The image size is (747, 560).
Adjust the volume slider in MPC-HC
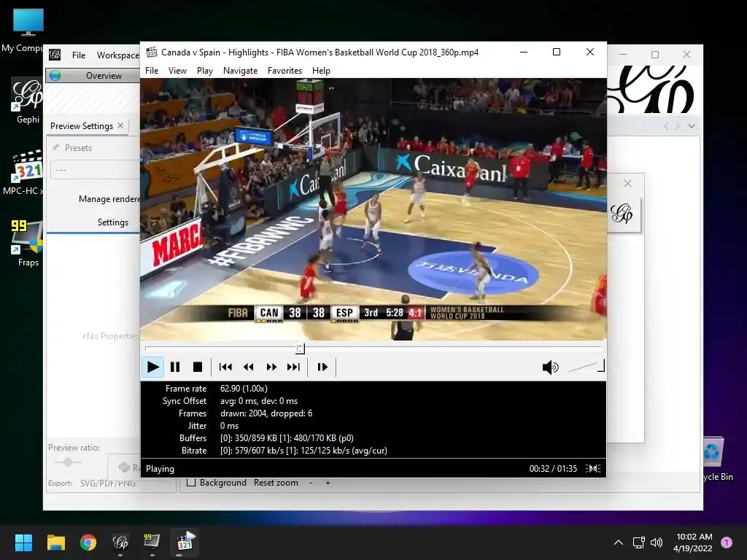(x=587, y=366)
